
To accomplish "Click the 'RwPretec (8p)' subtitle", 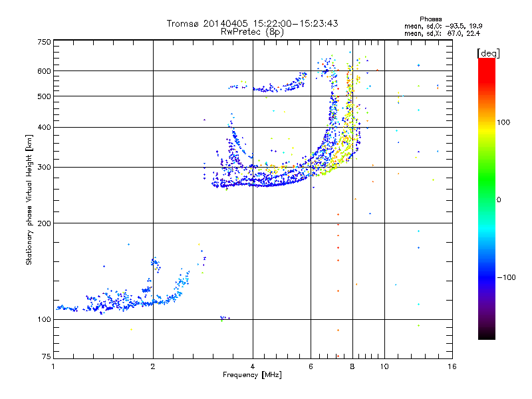I will pos(252,32).
